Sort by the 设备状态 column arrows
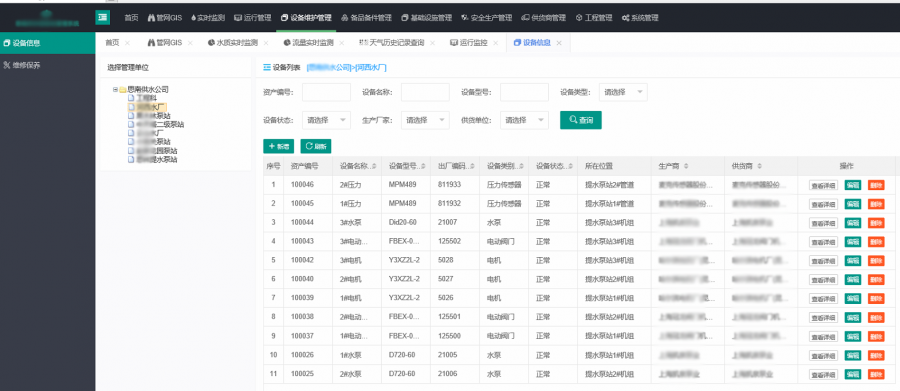 571,167
